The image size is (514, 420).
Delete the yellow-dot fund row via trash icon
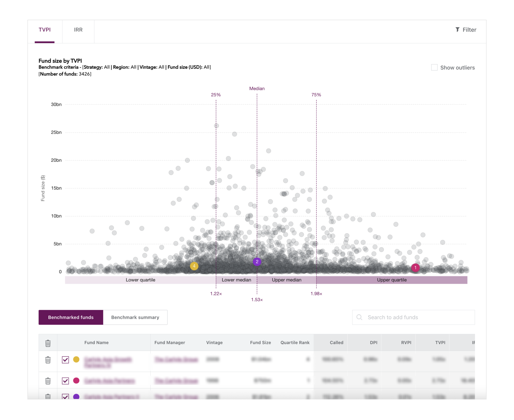(x=48, y=360)
